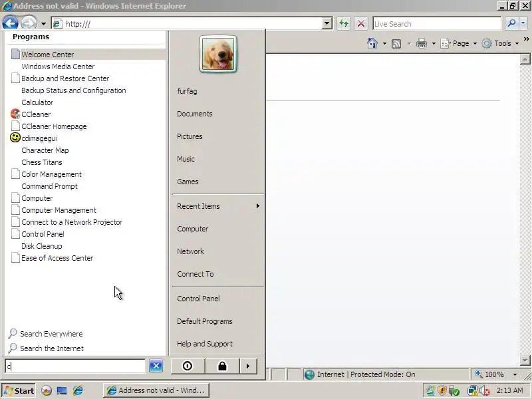Expand the Print dropdown arrow
532x399 pixels.
point(434,43)
